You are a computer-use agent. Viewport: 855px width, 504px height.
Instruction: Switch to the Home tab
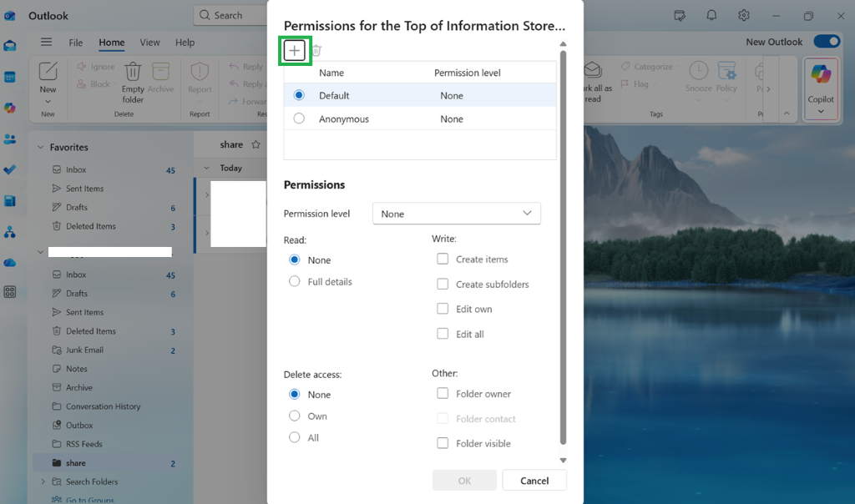[112, 43]
